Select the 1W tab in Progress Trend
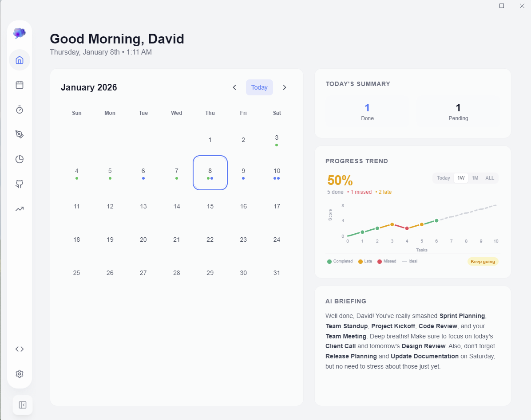 point(460,178)
